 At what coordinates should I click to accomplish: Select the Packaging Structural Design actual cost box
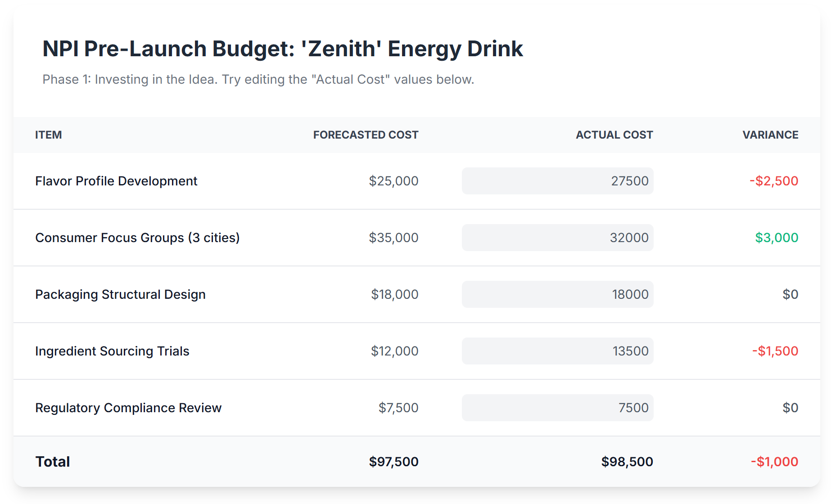click(557, 294)
